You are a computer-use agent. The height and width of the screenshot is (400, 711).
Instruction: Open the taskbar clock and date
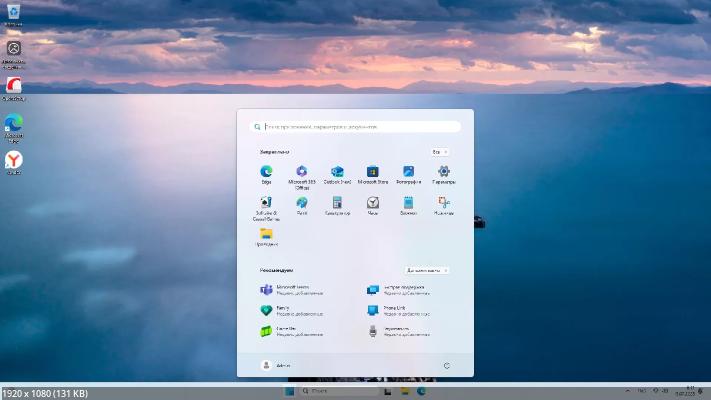pyautogui.click(x=686, y=391)
